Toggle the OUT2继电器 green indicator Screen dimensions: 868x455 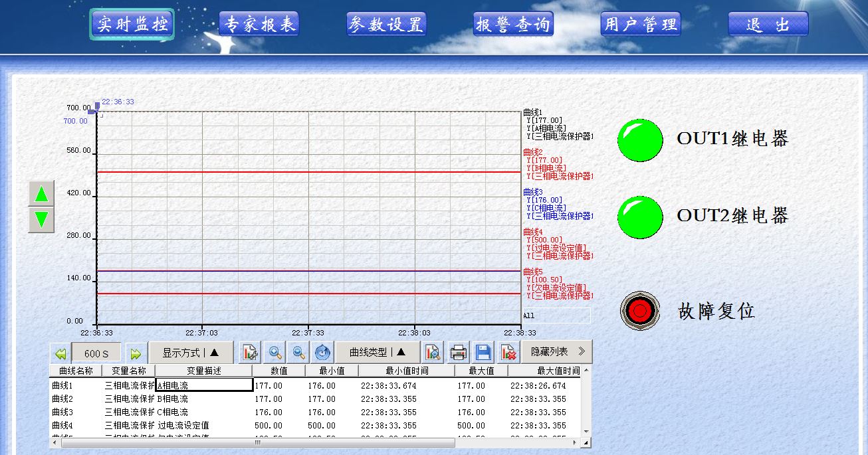click(640, 217)
